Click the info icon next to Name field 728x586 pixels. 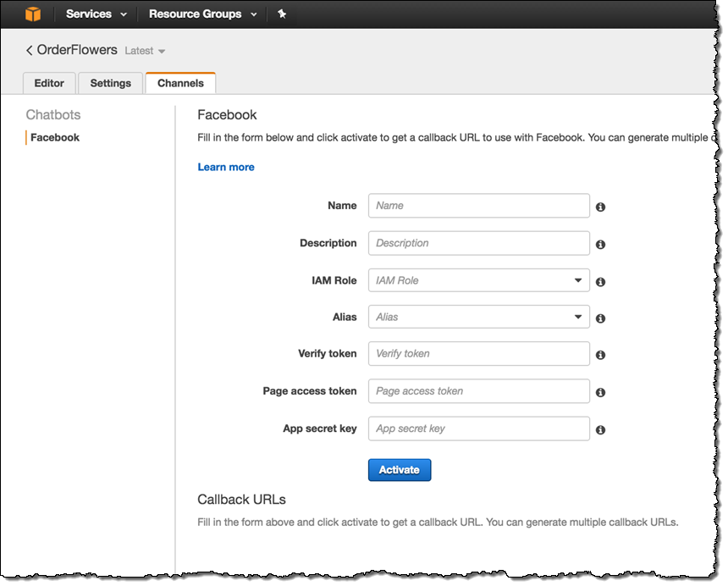(x=600, y=207)
